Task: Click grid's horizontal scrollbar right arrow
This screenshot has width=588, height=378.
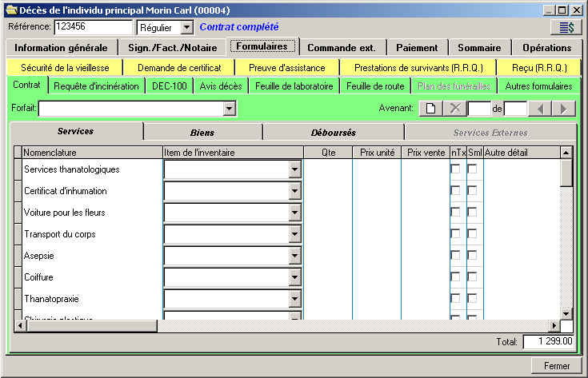Action: (x=554, y=326)
